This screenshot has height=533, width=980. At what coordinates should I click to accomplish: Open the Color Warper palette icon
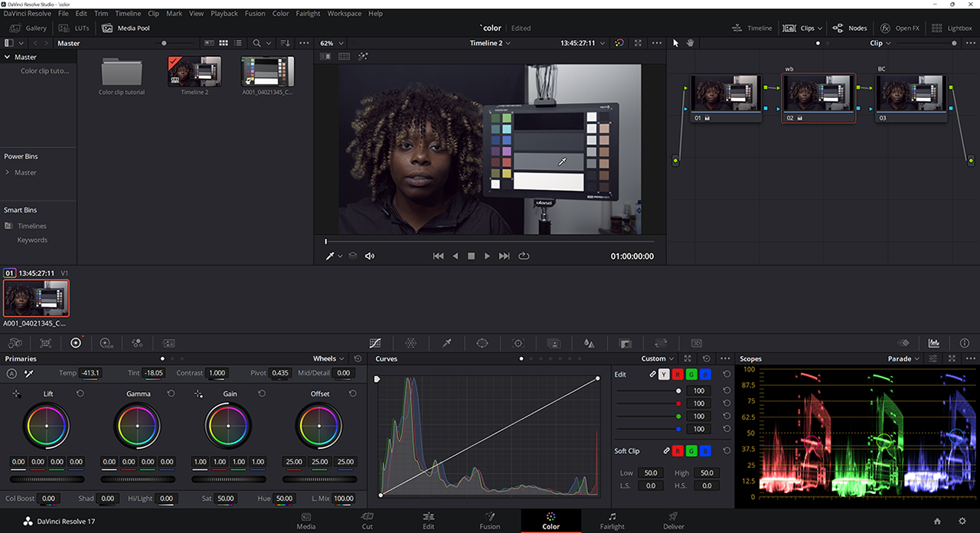point(410,343)
